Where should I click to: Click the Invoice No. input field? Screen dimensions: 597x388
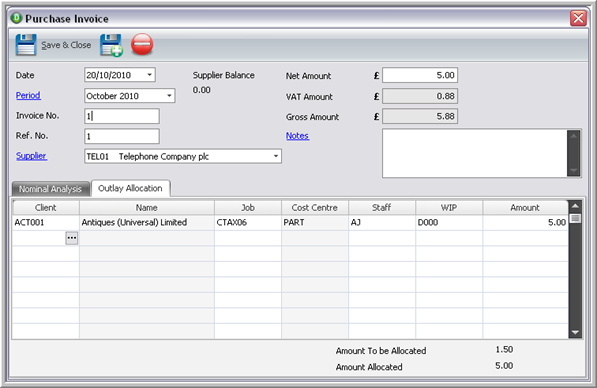point(122,116)
